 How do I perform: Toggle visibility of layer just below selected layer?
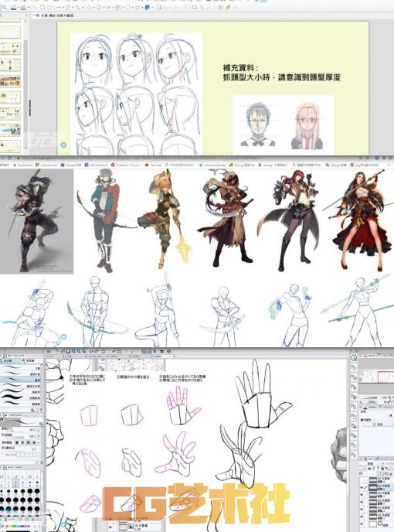point(362,494)
